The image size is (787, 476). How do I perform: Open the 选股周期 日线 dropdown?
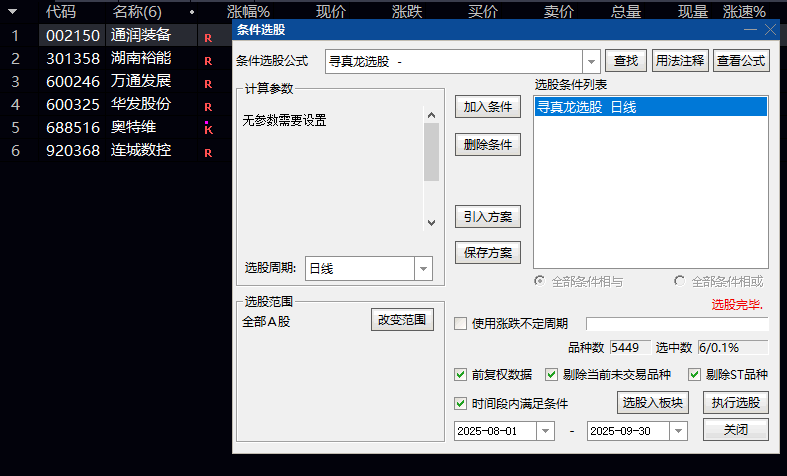click(423, 269)
